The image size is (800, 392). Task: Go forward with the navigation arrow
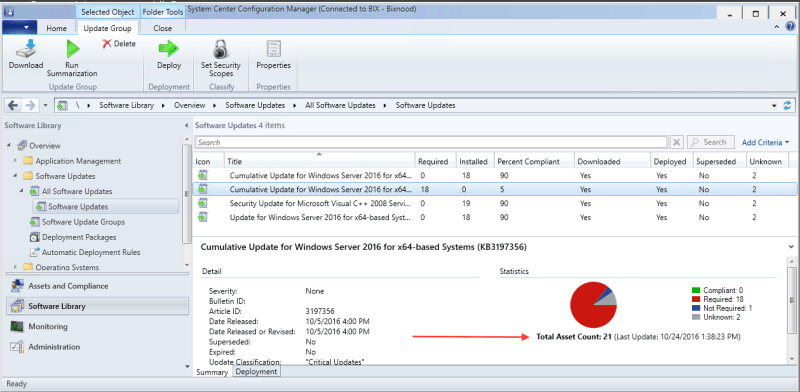tap(30, 105)
